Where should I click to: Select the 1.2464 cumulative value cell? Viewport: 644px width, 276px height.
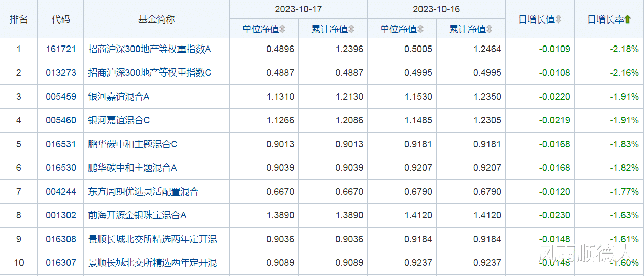[x=471, y=50]
